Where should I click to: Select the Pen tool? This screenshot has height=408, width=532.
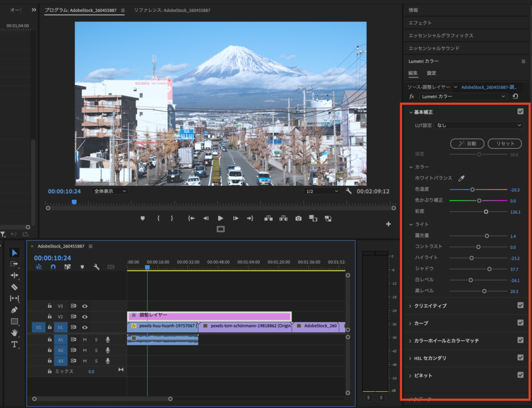[x=15, y=310]
